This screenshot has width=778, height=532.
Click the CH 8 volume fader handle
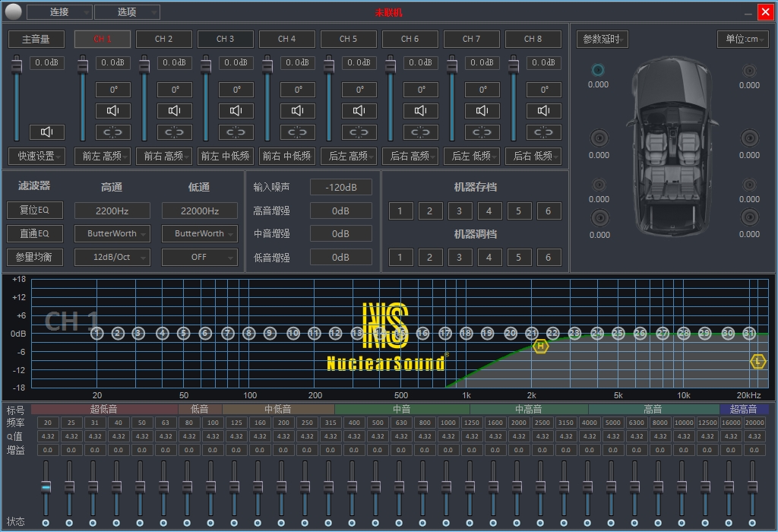[514, 65]
